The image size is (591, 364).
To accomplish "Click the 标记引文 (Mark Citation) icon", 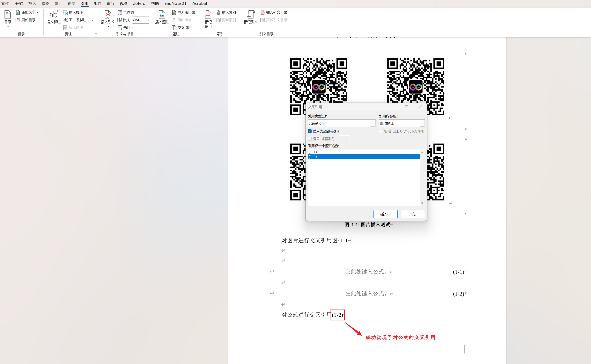I will click(251, 17).
